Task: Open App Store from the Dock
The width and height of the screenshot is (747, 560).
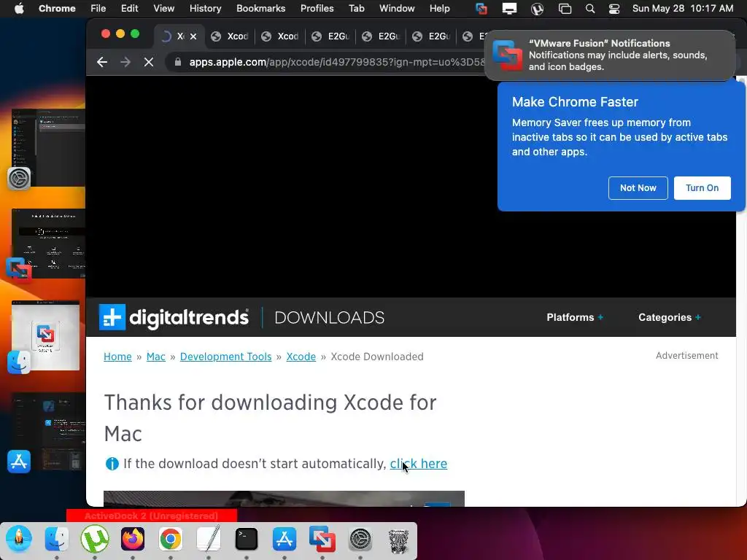Action: (285, 540)
